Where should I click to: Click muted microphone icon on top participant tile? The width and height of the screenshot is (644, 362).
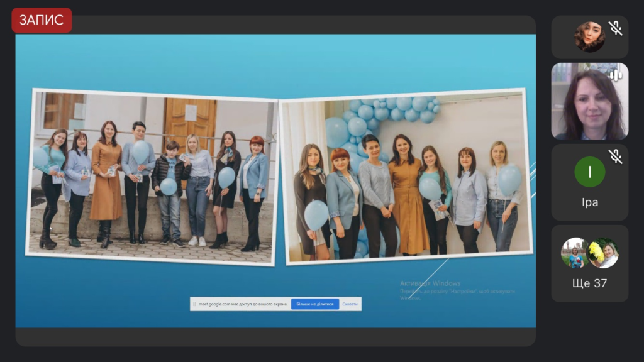(615, 28)
